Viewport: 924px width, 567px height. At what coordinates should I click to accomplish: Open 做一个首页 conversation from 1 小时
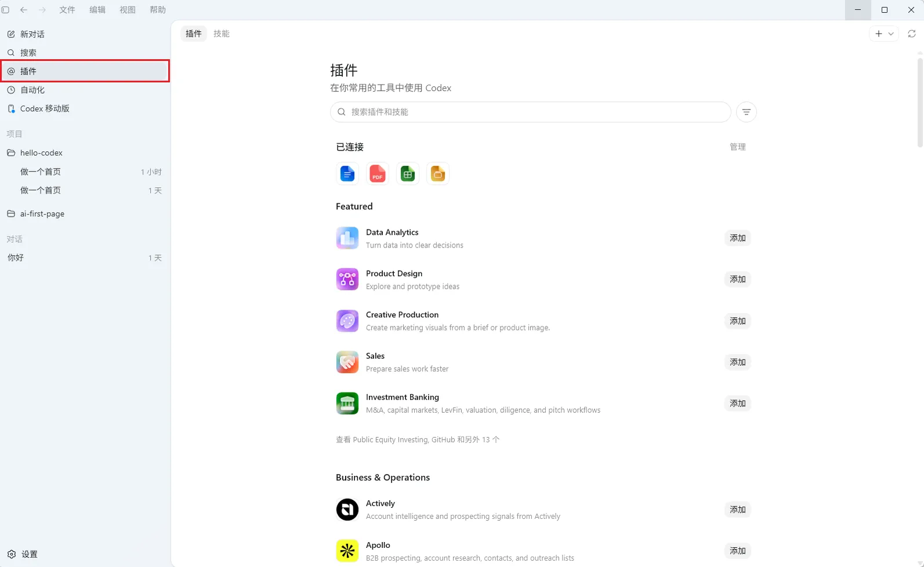[85, 172]
